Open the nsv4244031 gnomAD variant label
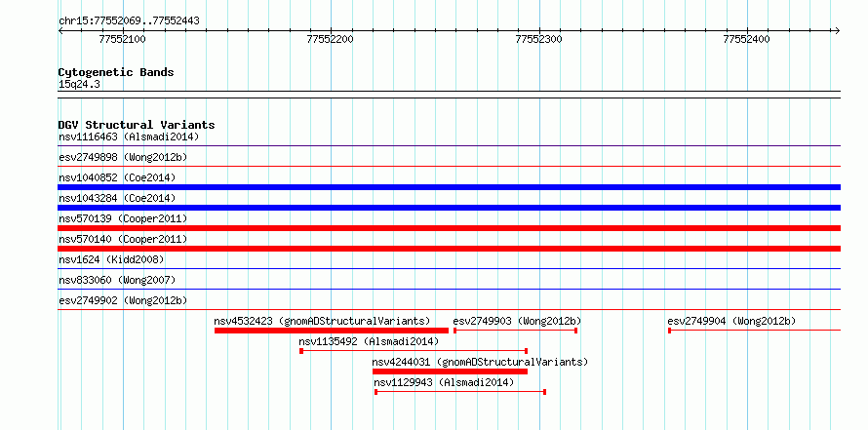The width and height of the screenshot is (868, 430). [480, 362]
